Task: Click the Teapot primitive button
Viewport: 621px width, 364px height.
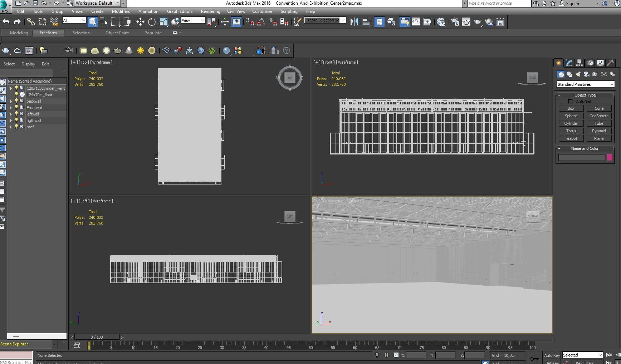Action: pos(571,138)
